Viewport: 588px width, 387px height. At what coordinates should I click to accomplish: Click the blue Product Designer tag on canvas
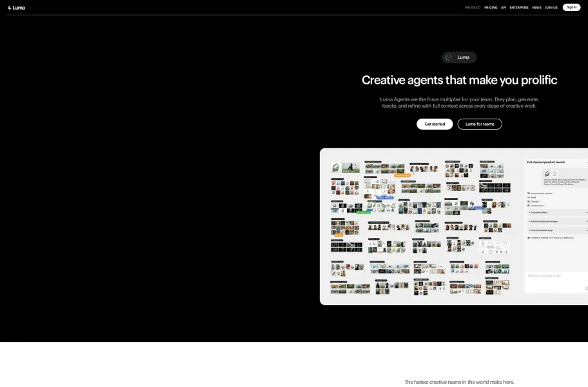(385, 197)
